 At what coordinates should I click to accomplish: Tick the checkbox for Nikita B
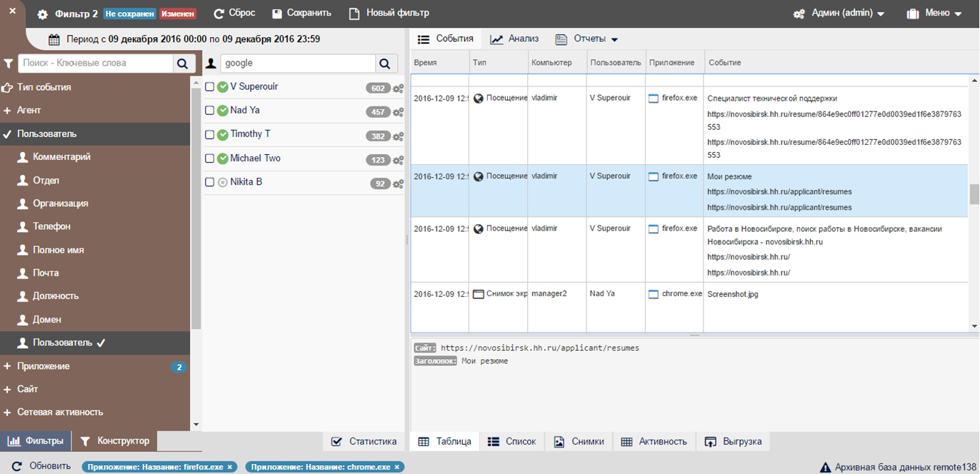210,182
